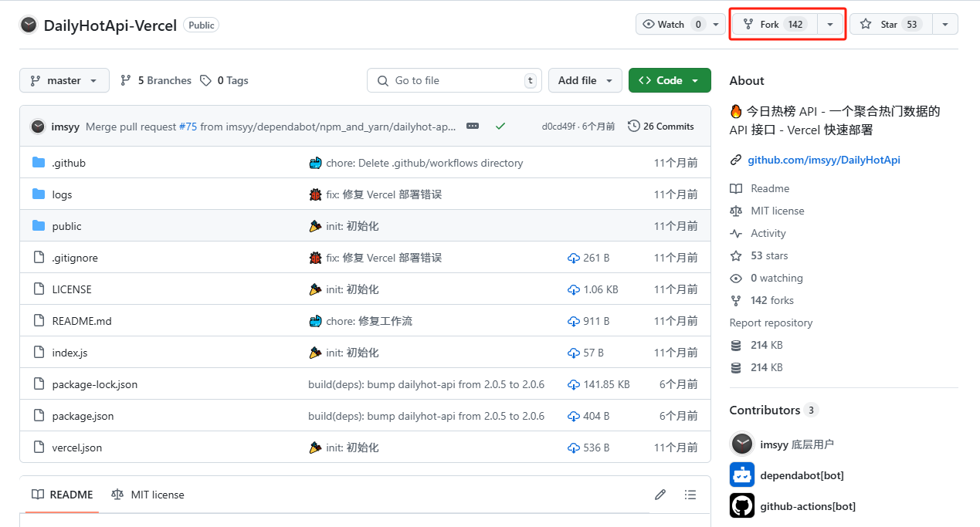Open the index.js file name
Image resolution: width=980 pixels, height=527 pixels.
(x=70, y=353)
